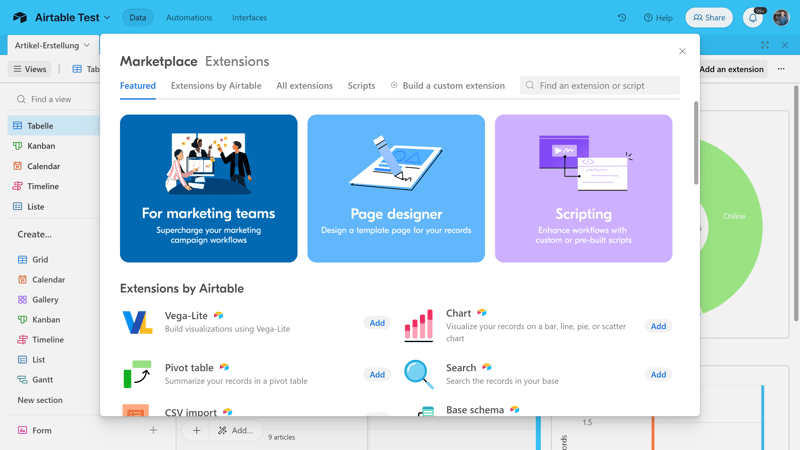
Task: Close the Marketplace dialog
Action: click(x=682, y=51)
